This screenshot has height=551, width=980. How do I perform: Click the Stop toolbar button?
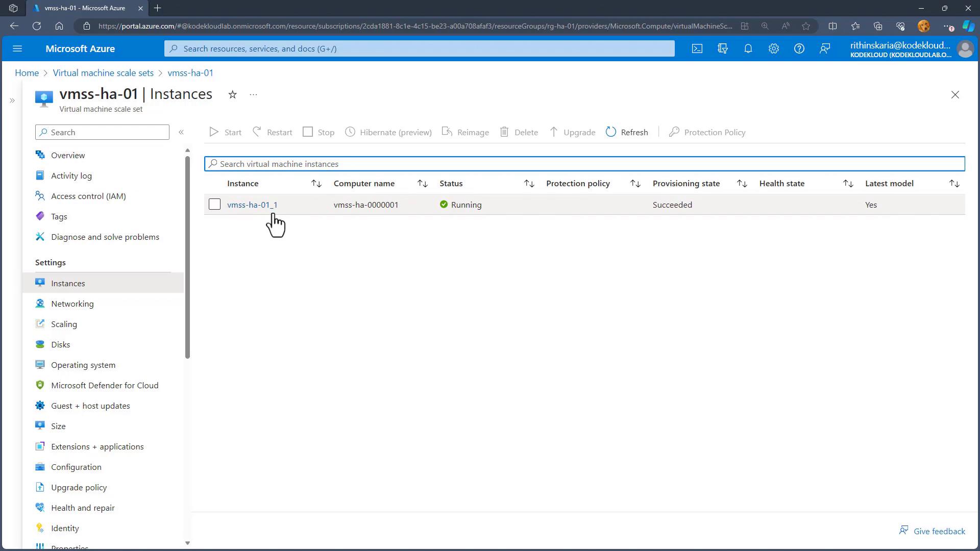318,132
